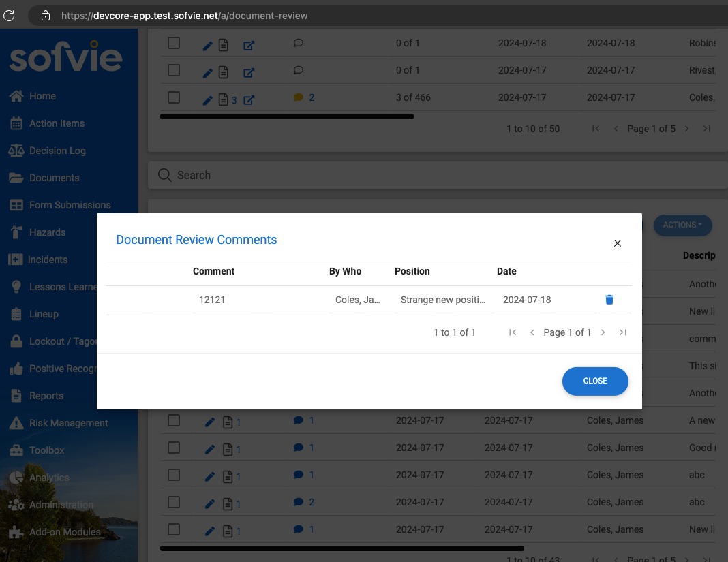Click previous page arrow beside Page 1 of 5

[616, 129]
